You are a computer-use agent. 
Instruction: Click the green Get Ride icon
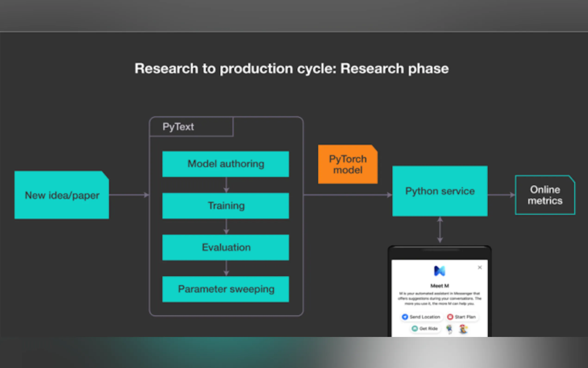[x=415, y=329]
